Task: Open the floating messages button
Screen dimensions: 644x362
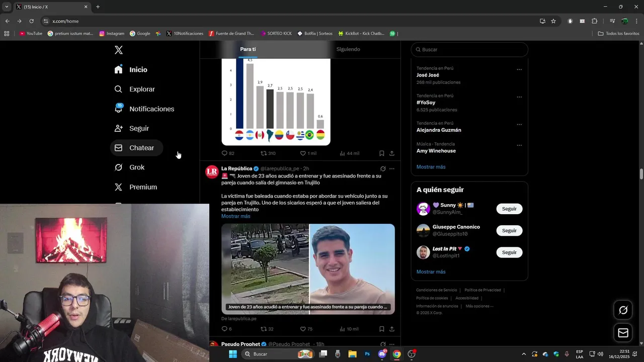Action: [623, 333]
